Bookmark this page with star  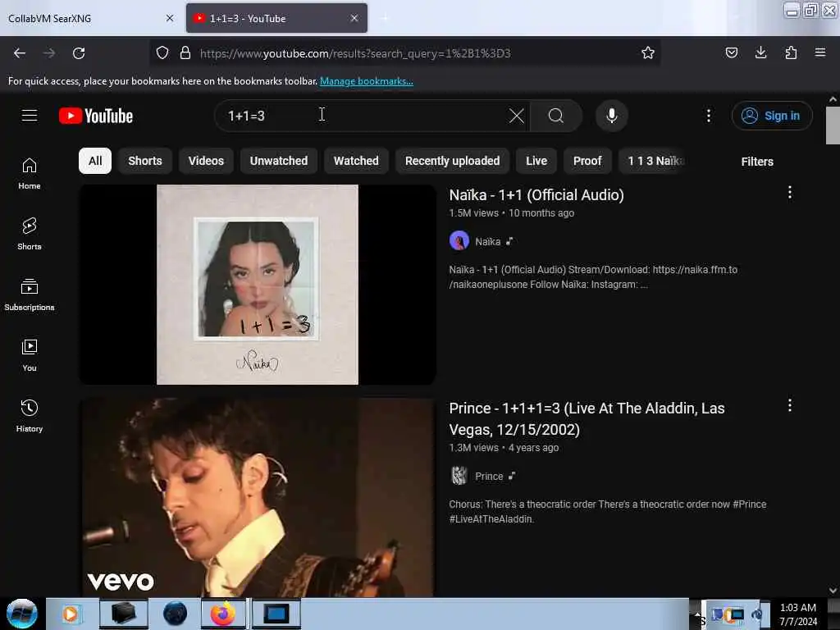[x=648, y=52]
